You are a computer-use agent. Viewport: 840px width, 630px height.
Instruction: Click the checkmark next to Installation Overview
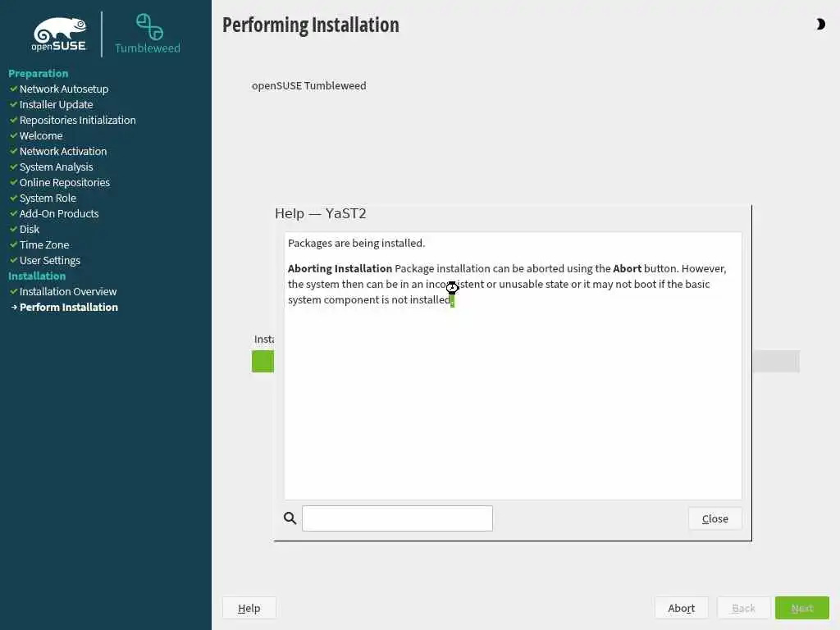click(x=14, y=291)
